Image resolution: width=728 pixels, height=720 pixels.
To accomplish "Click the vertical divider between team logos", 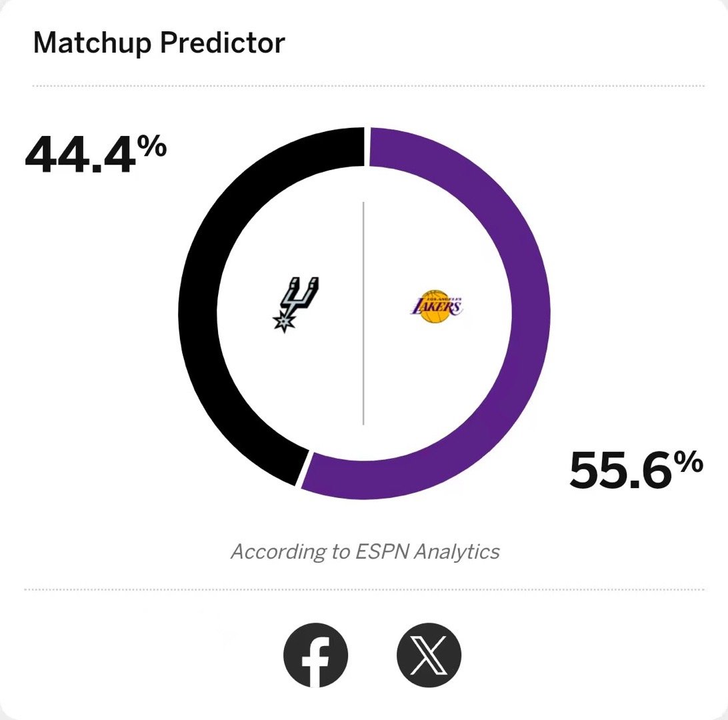I will click(363, 313).
